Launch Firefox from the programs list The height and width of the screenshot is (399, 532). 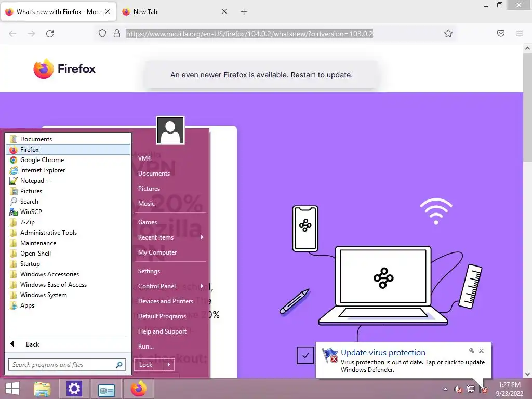click(68, 150)
